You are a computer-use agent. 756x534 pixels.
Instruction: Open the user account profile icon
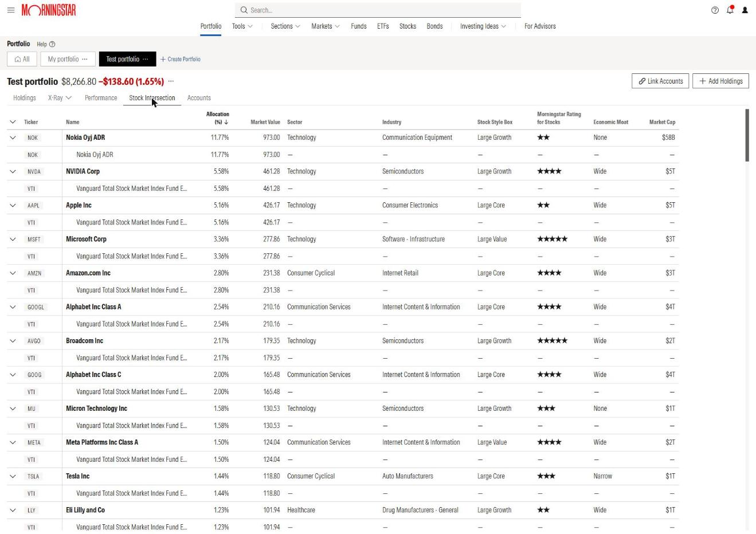pyautogui.click(x=745, y=10)
